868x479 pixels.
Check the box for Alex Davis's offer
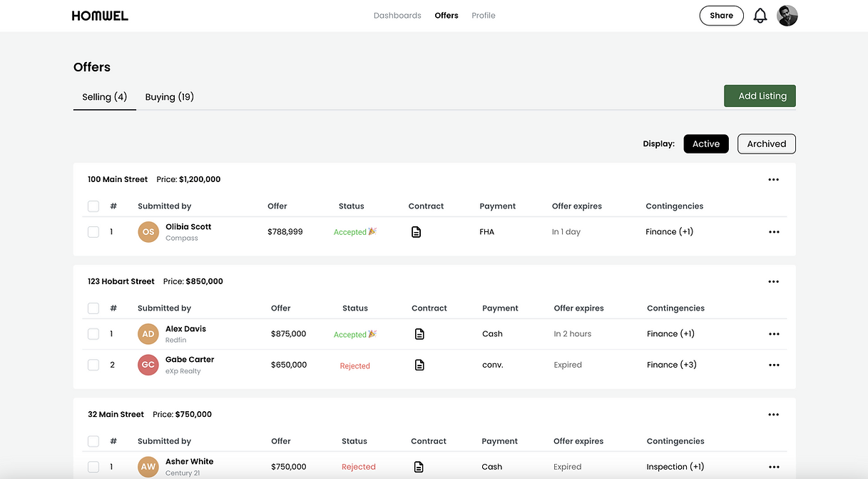(93, 334)
